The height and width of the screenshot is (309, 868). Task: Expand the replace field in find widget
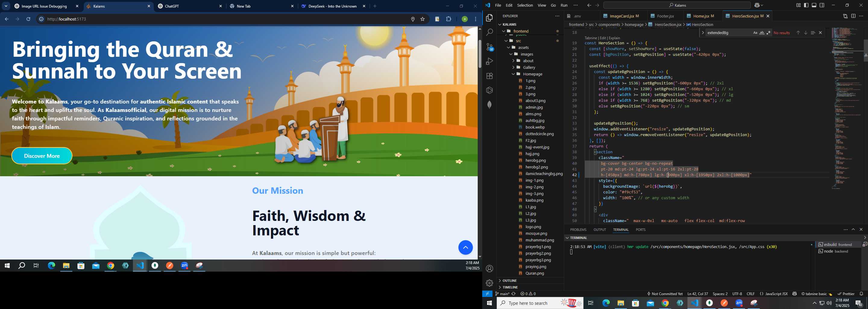703,33
